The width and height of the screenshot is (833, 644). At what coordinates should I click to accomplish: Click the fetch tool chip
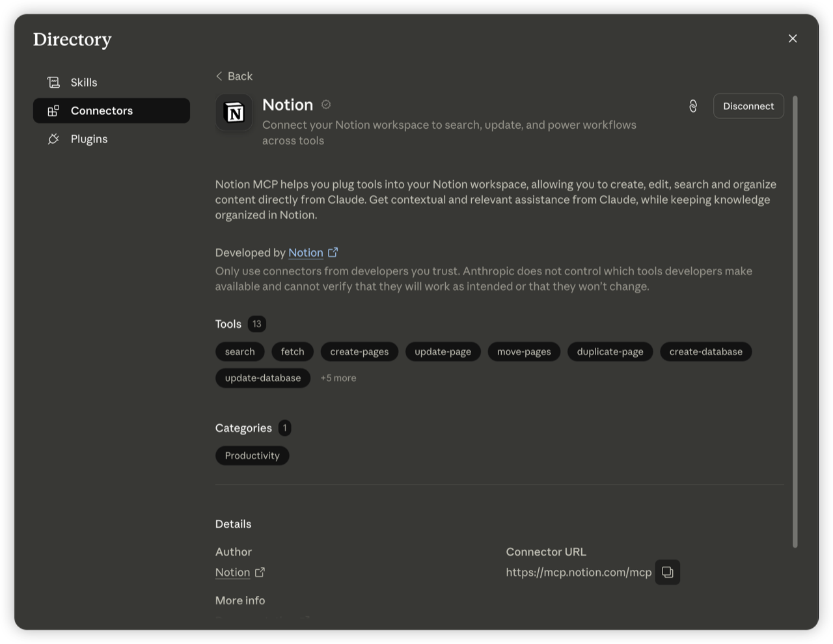pos(293,352)
